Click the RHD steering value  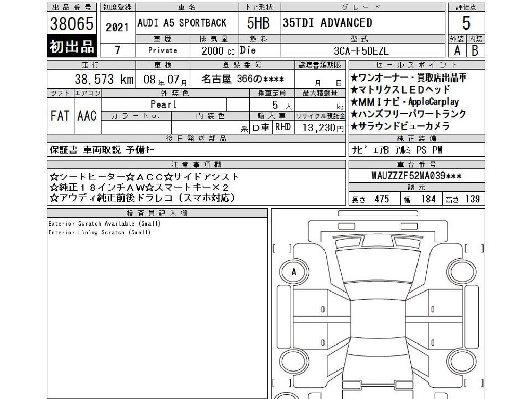coord(283,127)
